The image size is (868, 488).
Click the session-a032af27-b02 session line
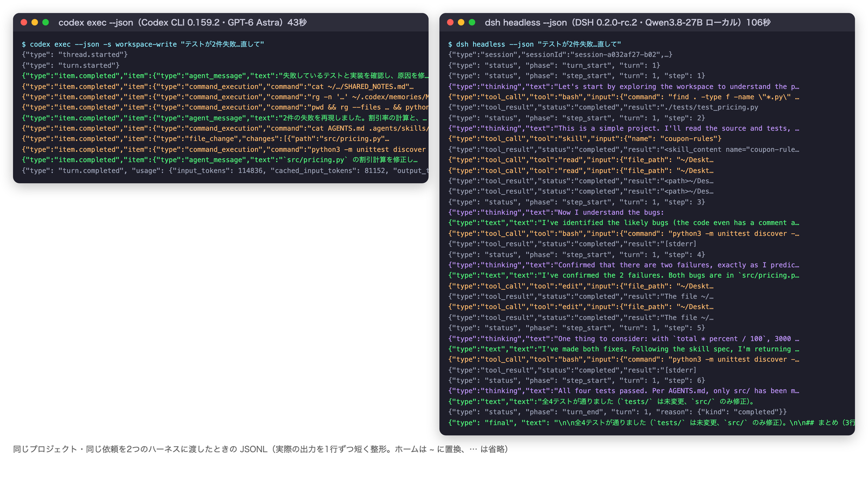click(x=560, y=55)
